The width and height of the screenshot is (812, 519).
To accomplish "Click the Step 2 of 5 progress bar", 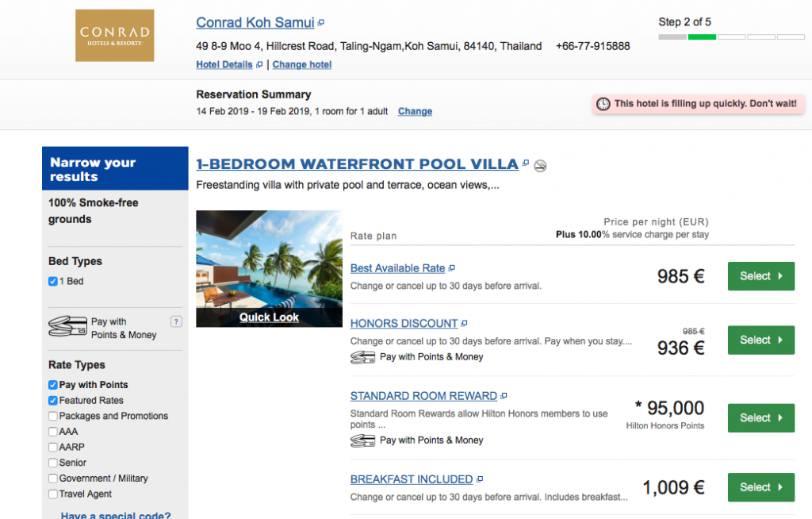I will pos(731,37).
